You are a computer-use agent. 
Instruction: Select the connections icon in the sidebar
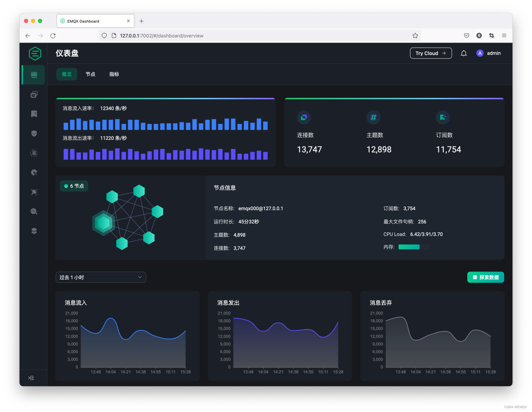coord(34,94)
